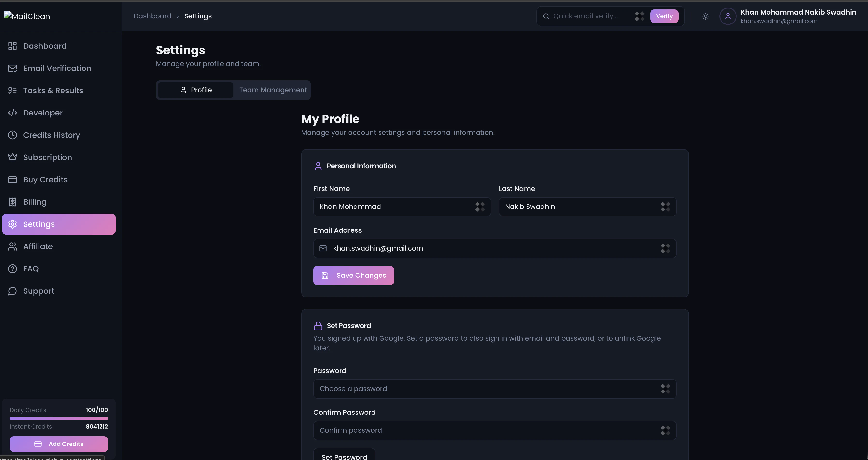Click the Billing receipt icon
Viewport: 868px width, 460px height.
pos(12,202)
